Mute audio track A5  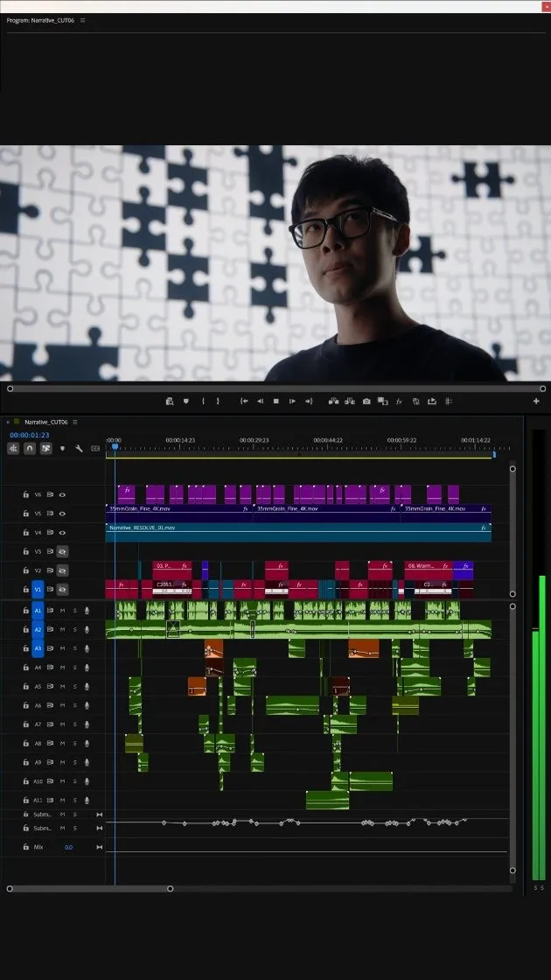tap(62, 686)
